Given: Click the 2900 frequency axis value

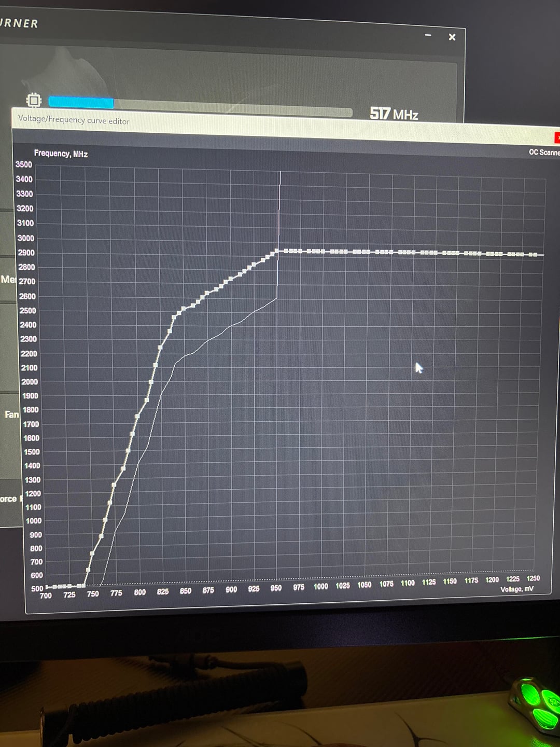Looking at the screenshot, I should pyautogui.click(x=26, y=253).
